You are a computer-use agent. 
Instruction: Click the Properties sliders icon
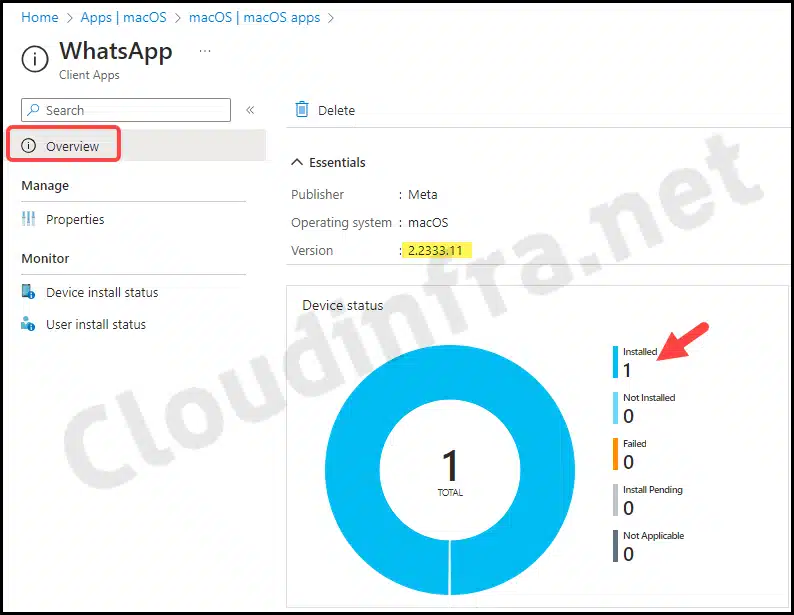(28, 219)
